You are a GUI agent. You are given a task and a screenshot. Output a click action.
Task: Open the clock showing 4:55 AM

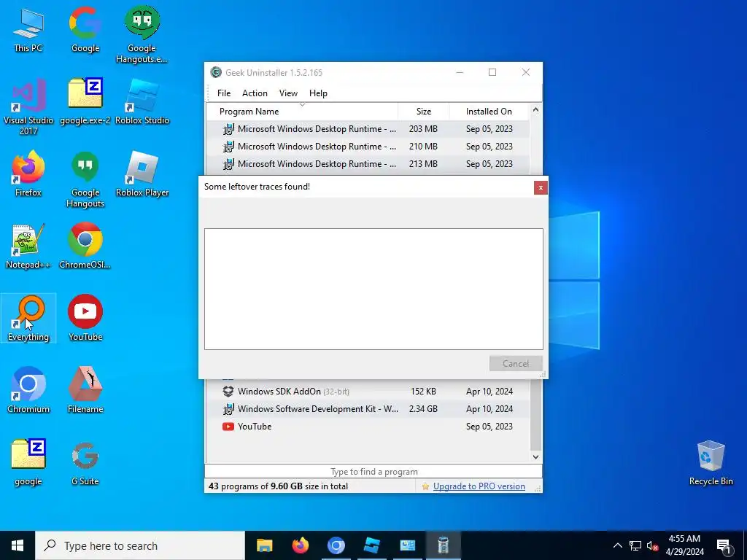pos(684,545)
